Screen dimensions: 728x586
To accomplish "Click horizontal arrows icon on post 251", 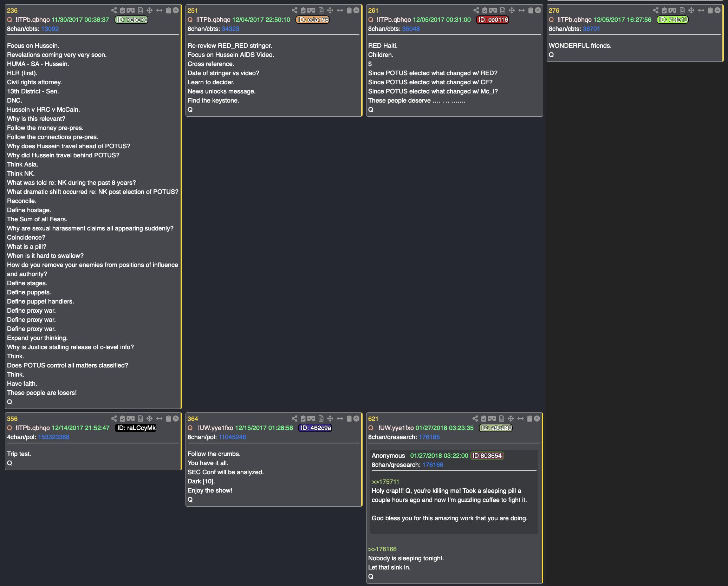I will pos(340,10).
